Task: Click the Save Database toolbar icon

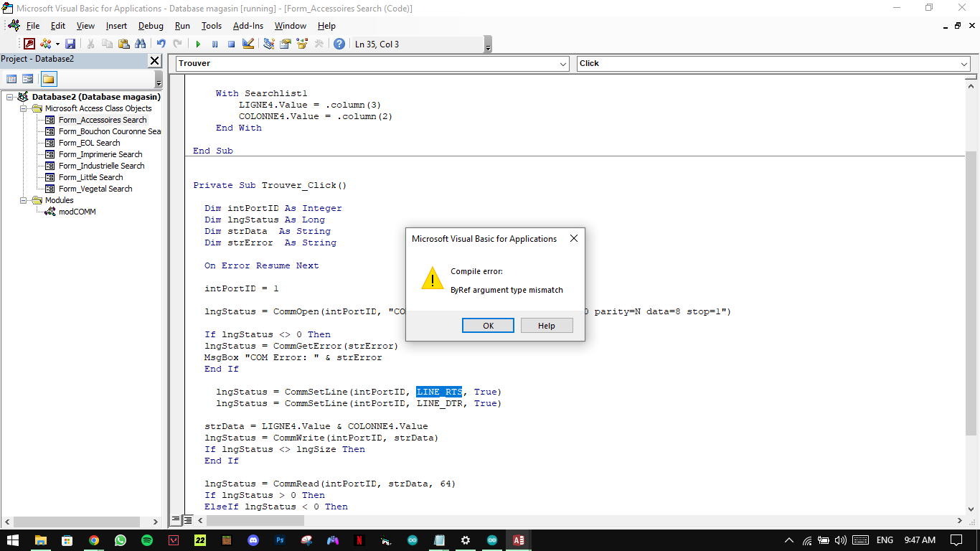Action: point(70,44)
